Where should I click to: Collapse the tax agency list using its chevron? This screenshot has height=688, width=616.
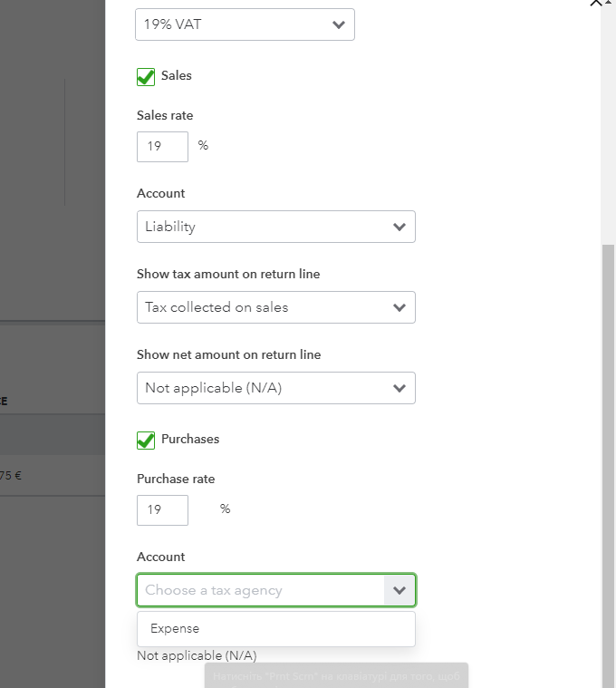click(399, 590)
